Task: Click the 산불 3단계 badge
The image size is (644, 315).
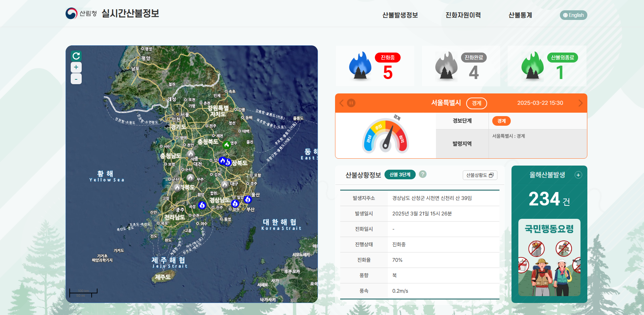Action: coord(400,175)
